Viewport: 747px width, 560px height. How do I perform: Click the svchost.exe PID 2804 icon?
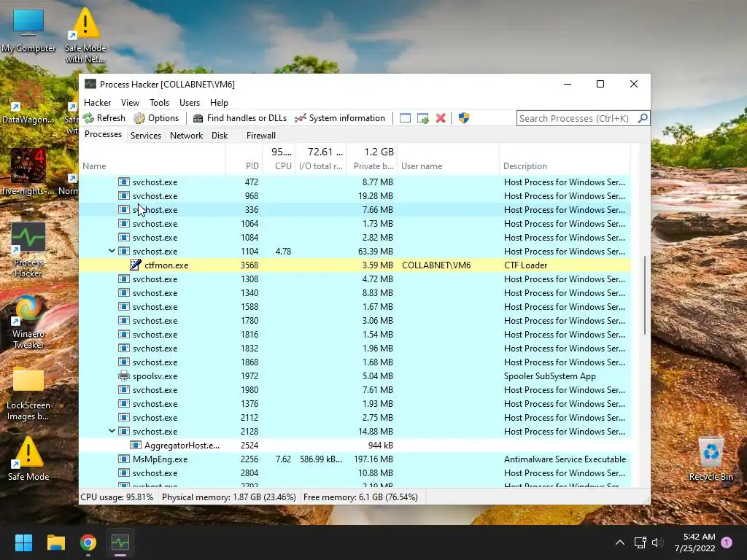(x=124, y=472)
